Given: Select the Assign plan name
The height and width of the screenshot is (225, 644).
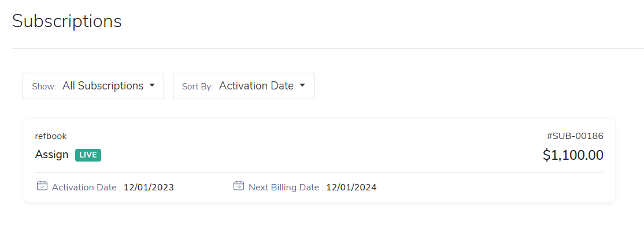Looking at the screenshot, I should [52, 155].
